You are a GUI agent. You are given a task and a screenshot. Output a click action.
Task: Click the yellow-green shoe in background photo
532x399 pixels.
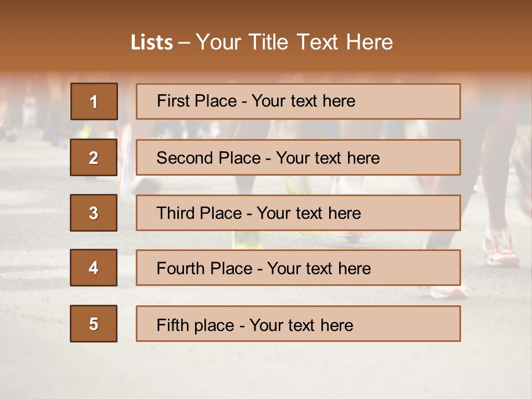click(x=247, y=241)
